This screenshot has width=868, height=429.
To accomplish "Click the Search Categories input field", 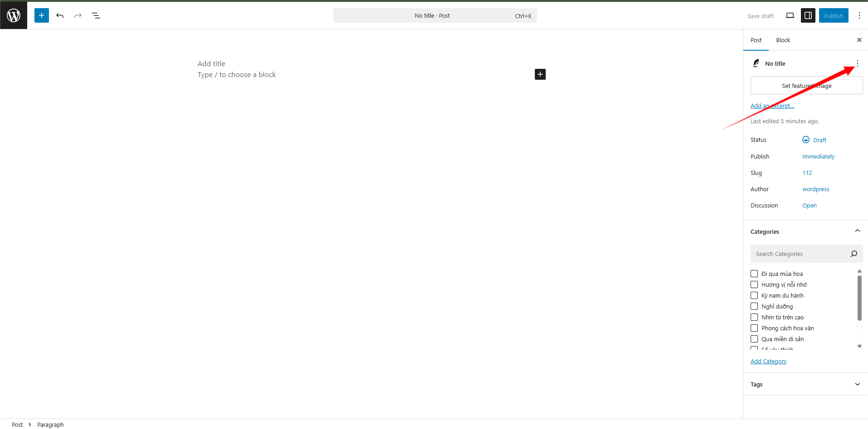I will pyautogui.click(x=800, y=254).
